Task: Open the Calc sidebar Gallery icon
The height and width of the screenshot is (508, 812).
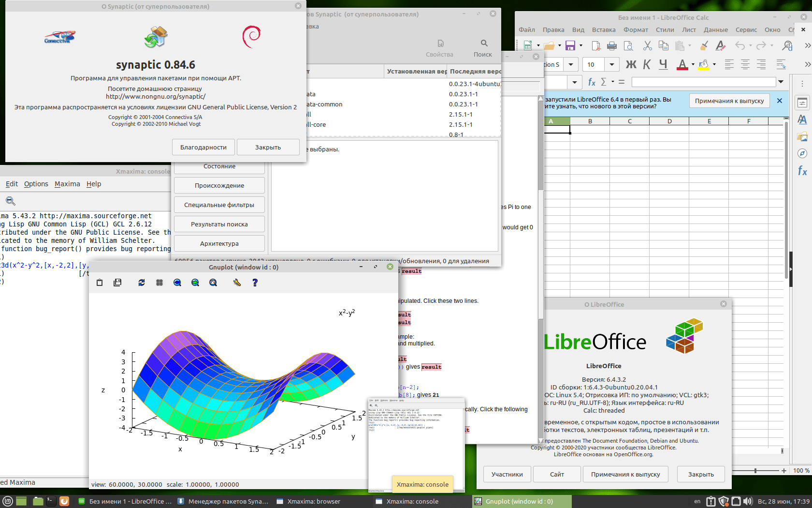Action: [802, 136]
